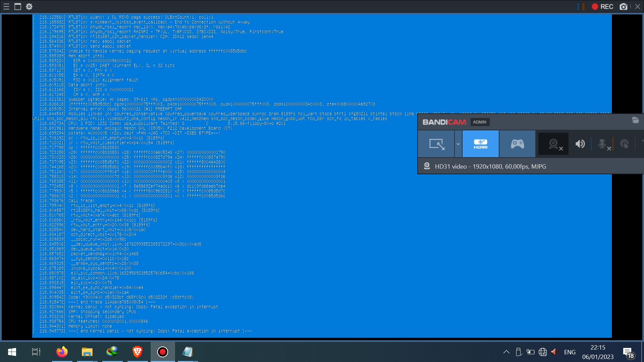Show hidden system tray icons
Viewport: 644px width, 362px height.
coord(506,352)
